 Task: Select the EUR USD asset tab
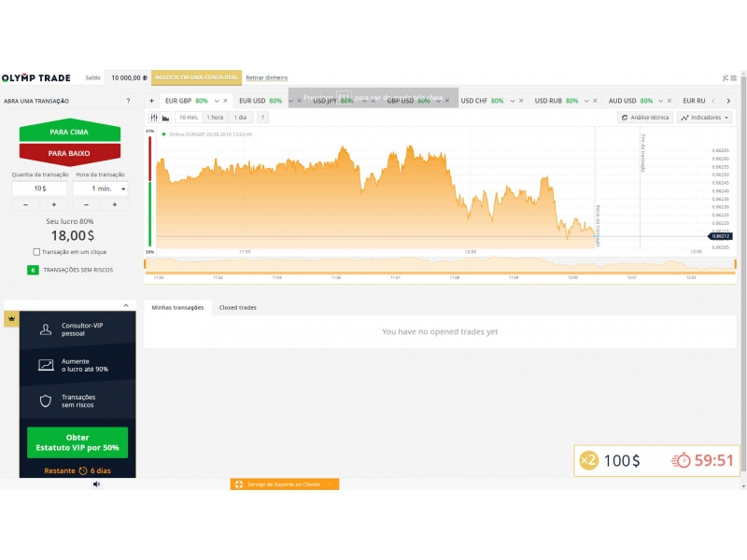pyautogui.click(x=261, y=101)
